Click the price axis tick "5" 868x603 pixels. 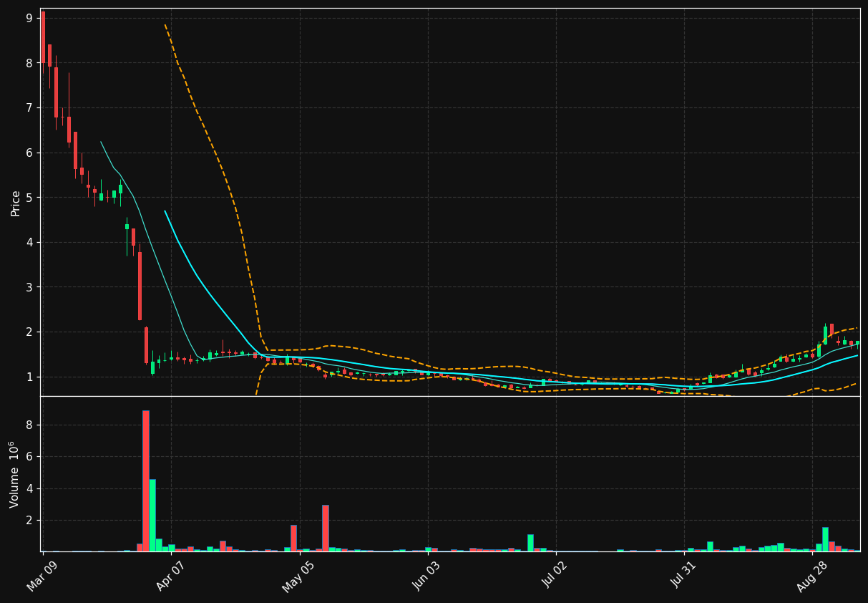pyautogui.click(x=29, y=198)
